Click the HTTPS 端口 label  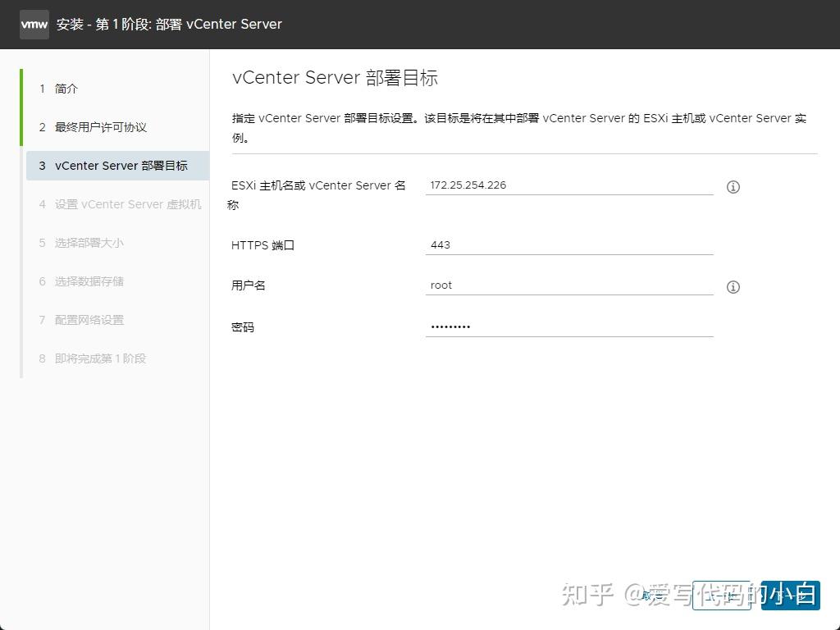click(x=263, y=245)
